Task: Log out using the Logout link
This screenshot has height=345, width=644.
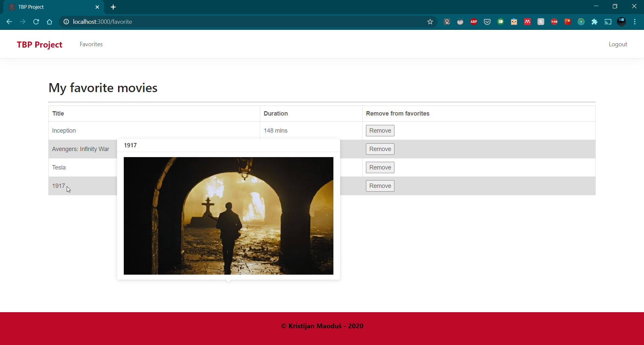Action: [618, 44]
